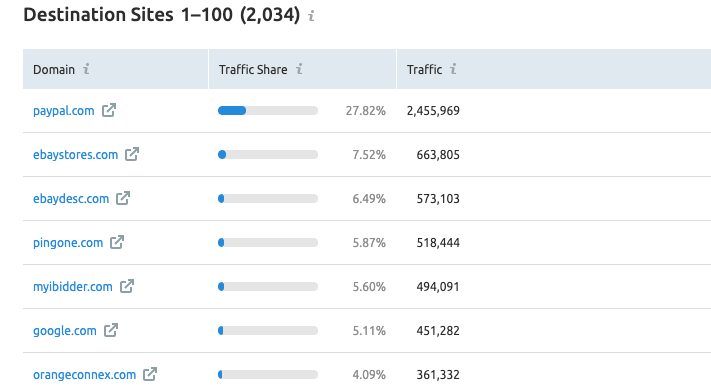
Task: Open the paypal.com domain link
Action: click(x=63, y=111)
